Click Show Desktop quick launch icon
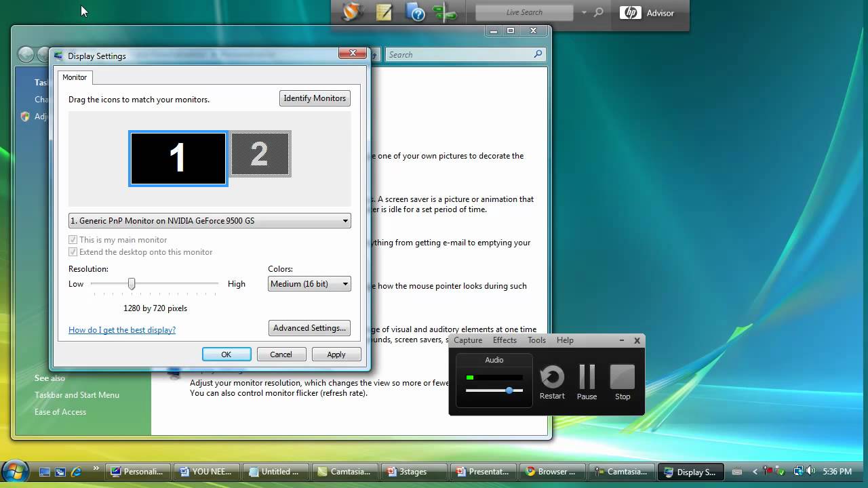This screenshot has height=488, width=868. [45, 472]
